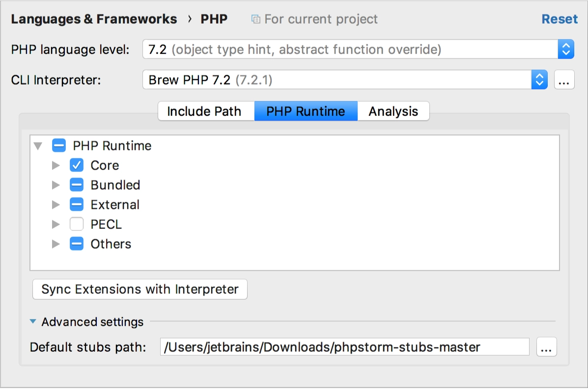The width and height of the screenshot is (588, 389).
Task: Open the PHP language level dropdown
Action: [358, 49]
